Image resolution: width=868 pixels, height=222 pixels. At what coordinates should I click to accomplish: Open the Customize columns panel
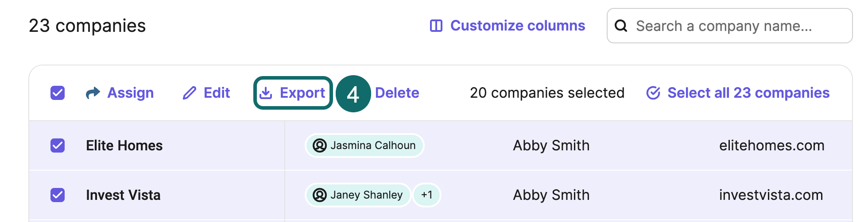tap(517, 26)
